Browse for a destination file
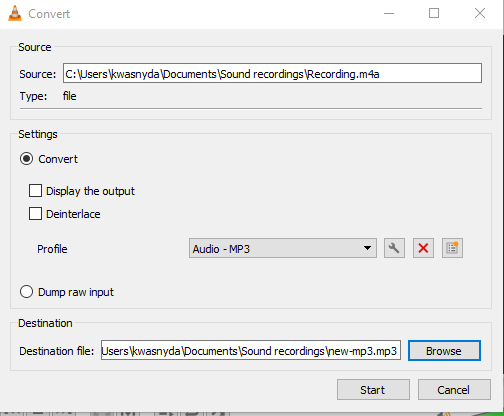The width and height of the screenshot is (504, 416). (444, 351)
